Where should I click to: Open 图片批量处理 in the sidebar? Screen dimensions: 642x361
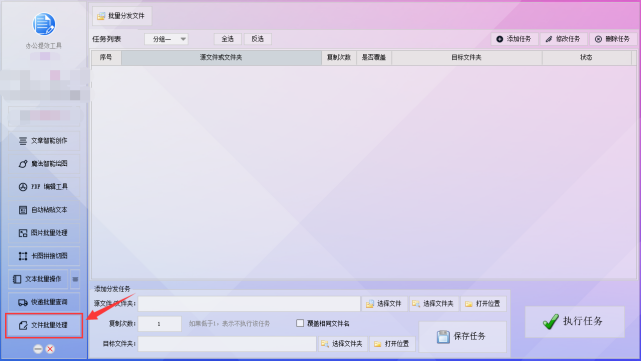pyautogui.click(x=44, y=233)
